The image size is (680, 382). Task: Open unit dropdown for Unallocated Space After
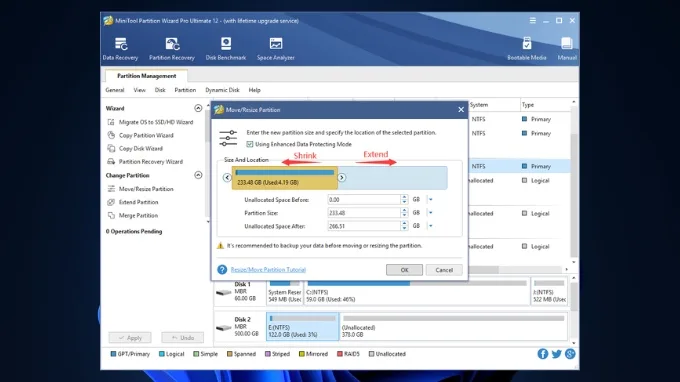click(431, 226)
